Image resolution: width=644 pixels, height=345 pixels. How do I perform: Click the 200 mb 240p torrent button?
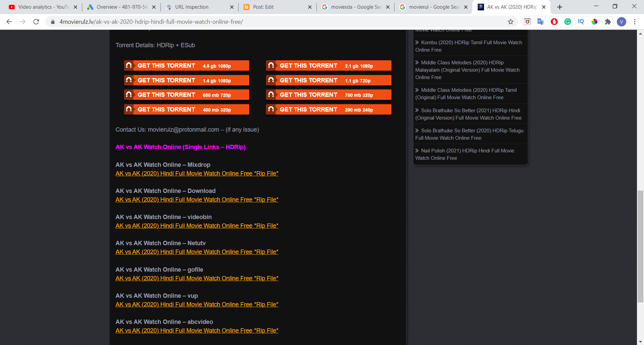click(329, 110)
